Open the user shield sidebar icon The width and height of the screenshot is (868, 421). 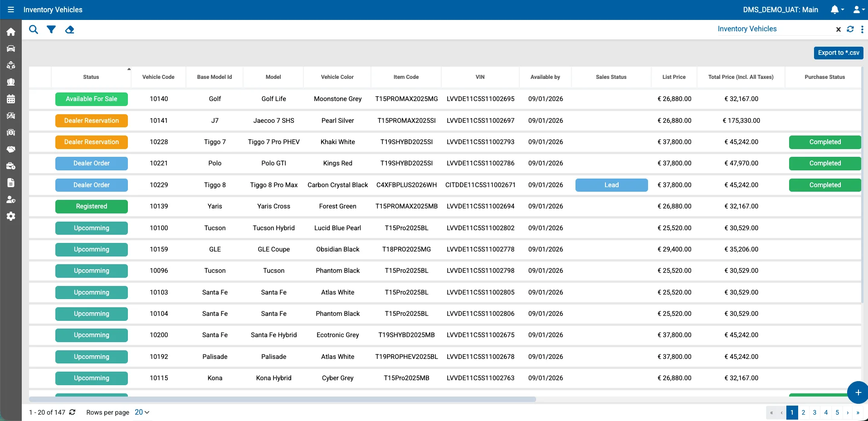tap(11, 199)
